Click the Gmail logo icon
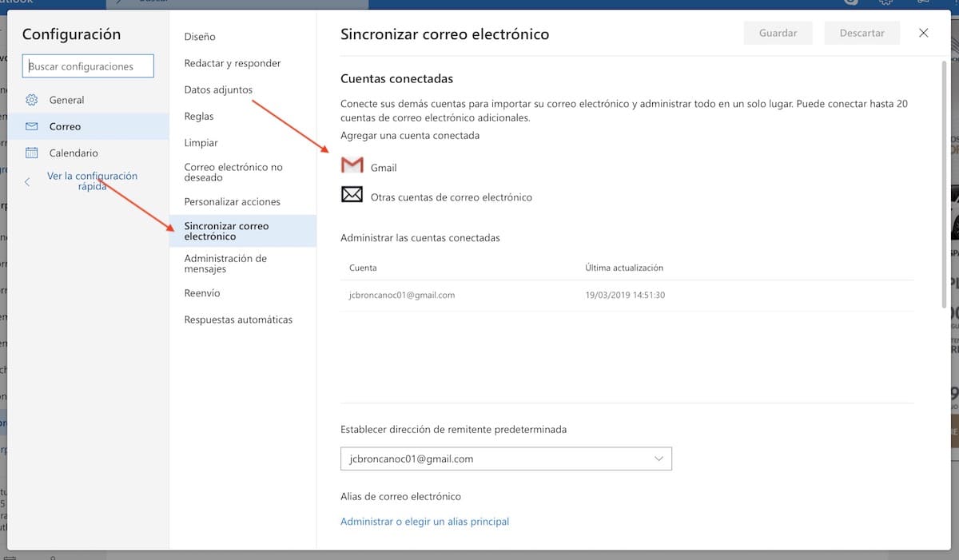This screenshot has height=560, width=959. [352, 166]
